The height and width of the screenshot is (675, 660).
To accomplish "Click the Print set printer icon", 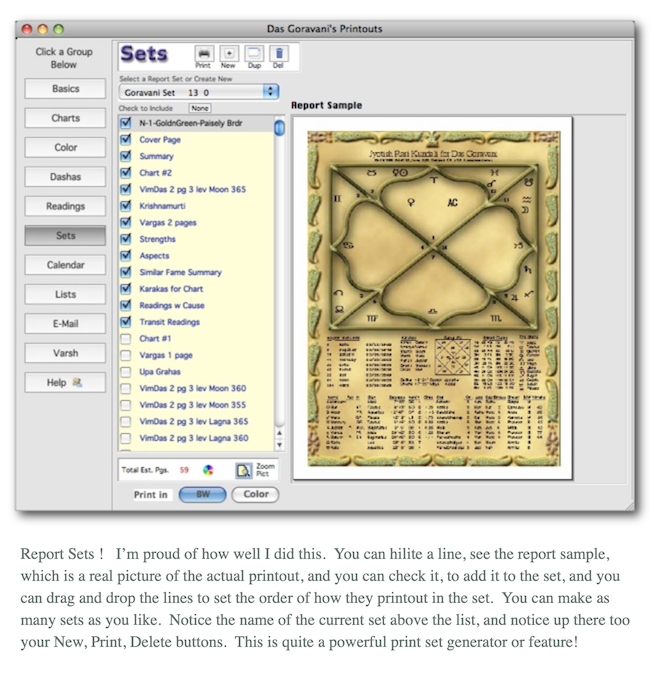I will click(x=203, y=53).
